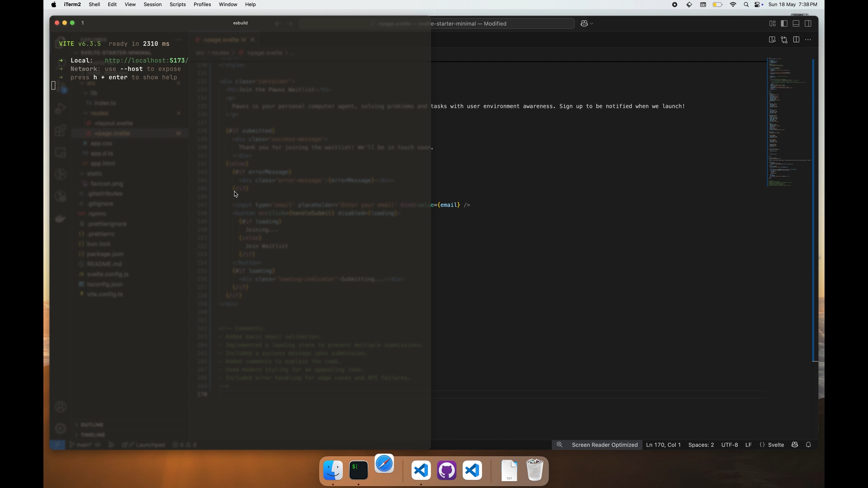Open the editor More Actions ellipsis menu
The image size is (868, 488).
point(808,40)
